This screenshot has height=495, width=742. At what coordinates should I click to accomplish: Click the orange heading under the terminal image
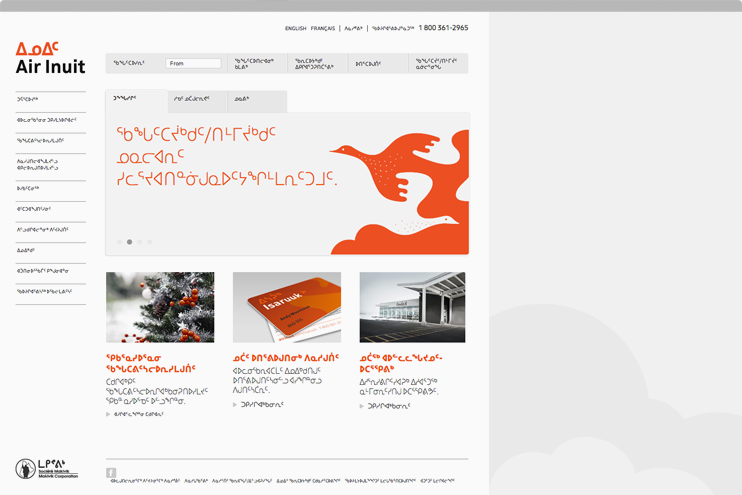click(x=401, y=363)
